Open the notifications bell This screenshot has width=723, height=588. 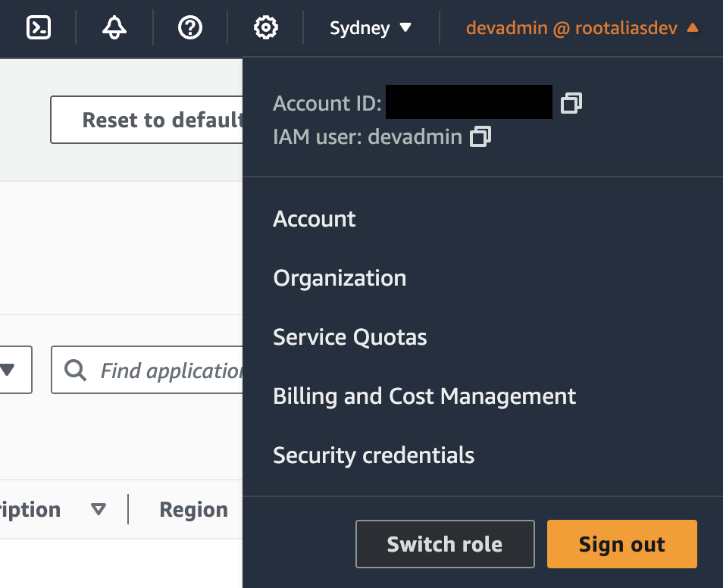coord(114,28)
